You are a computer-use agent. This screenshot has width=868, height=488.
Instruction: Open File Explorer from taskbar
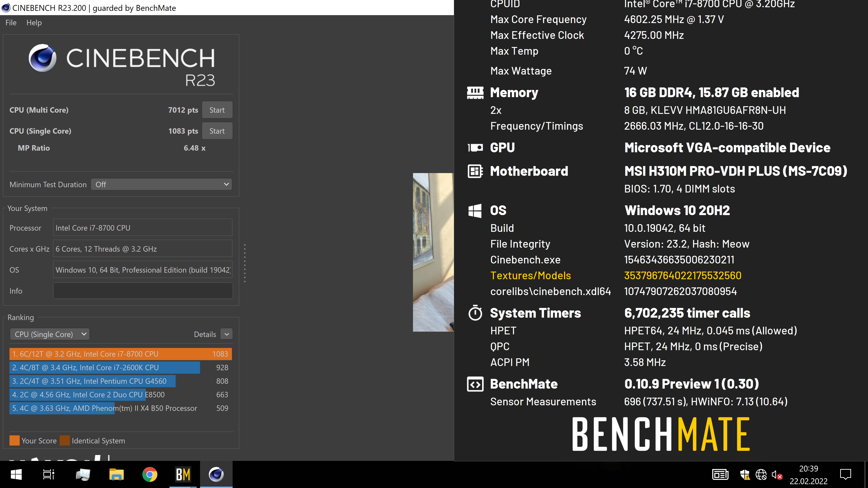[x=117, y=474]
